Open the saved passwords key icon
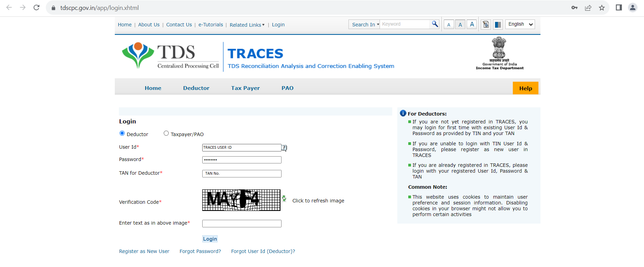 [x=574, y=8]
